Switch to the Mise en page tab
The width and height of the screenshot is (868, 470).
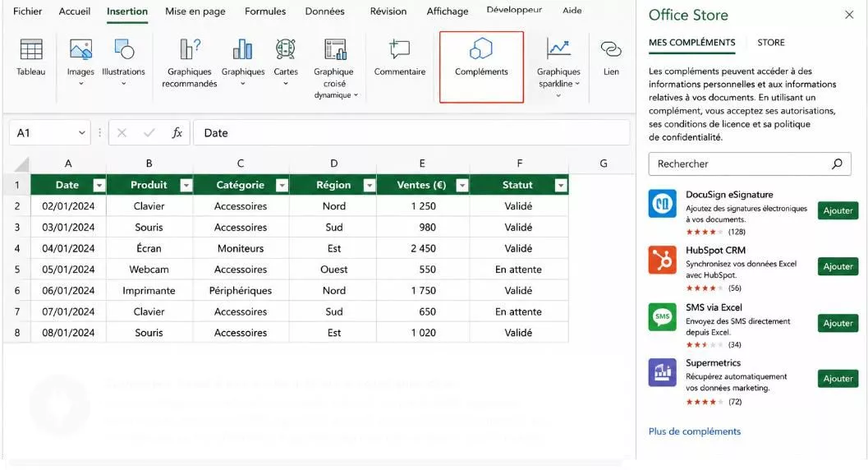pos(195,11)
